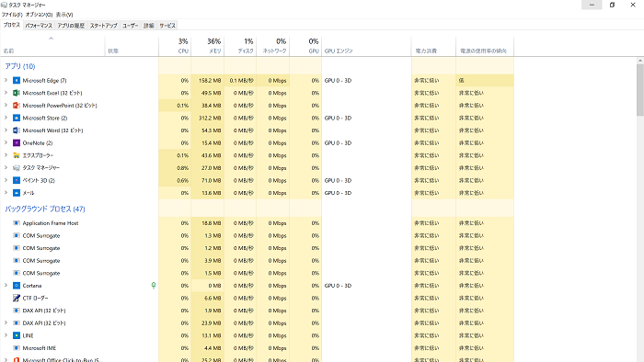Switch to the パフォーマンス tab
644x362 pixels.
point(39,26)
